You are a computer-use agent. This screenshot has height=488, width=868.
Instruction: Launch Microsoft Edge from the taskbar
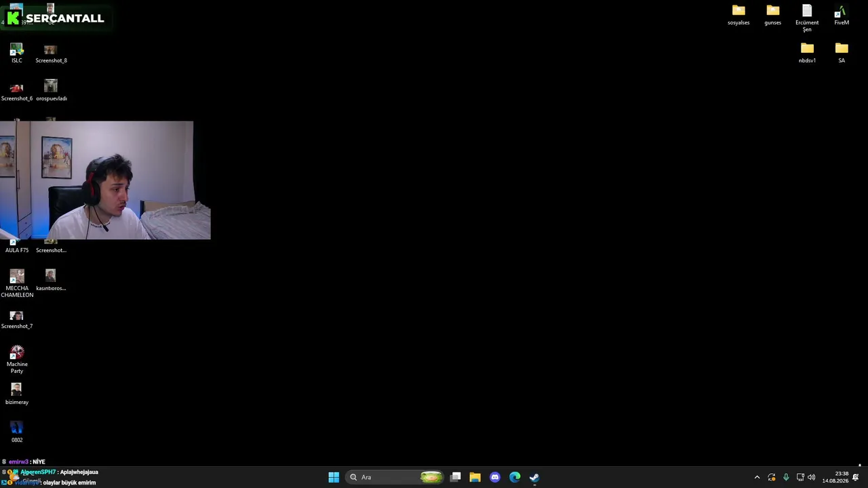[515, 477]
